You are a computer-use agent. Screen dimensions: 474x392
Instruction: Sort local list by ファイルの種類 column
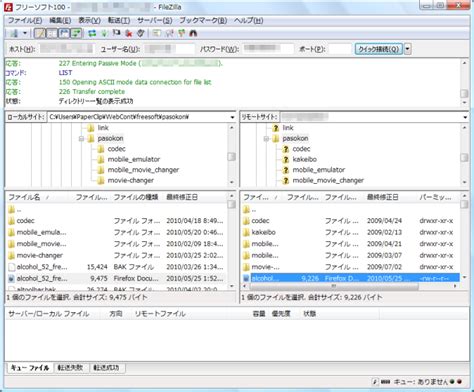click(137, 197)
